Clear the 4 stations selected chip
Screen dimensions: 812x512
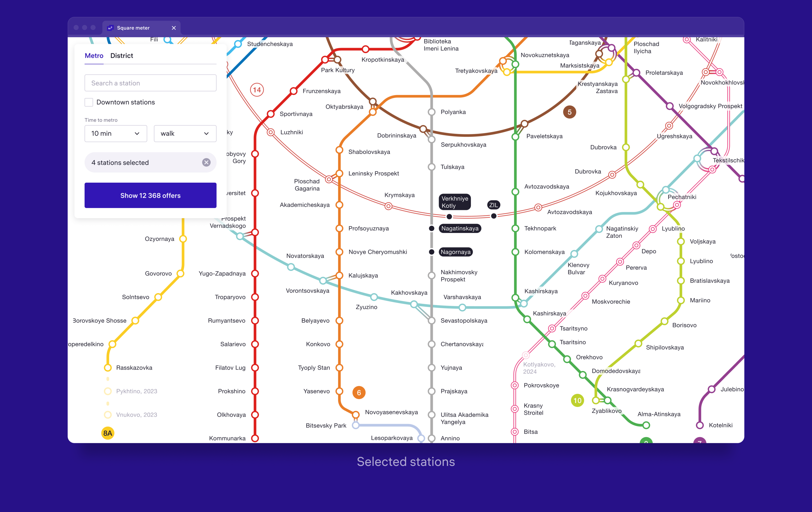[x=206, y=162]
